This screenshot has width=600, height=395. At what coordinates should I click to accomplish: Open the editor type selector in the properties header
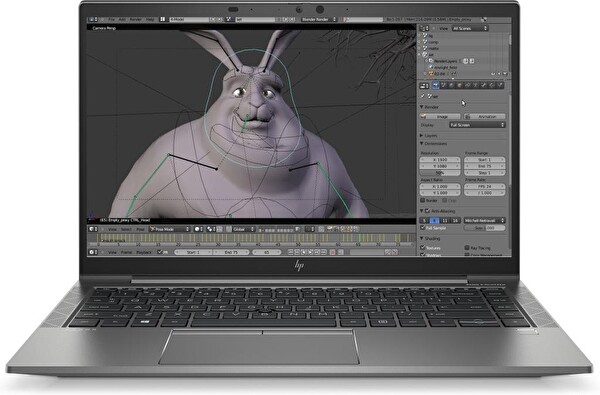pos(424,86)
